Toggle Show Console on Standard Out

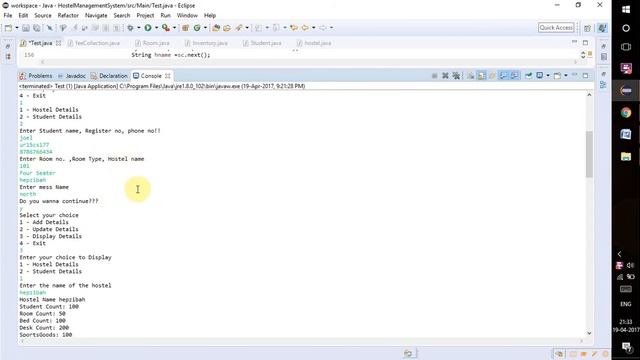tap(503, 76)
